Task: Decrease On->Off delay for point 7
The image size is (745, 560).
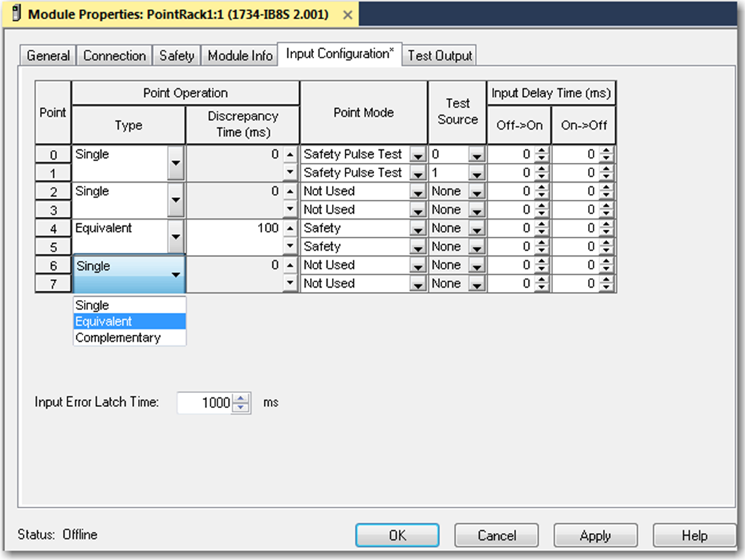Action: click(606, 287)
